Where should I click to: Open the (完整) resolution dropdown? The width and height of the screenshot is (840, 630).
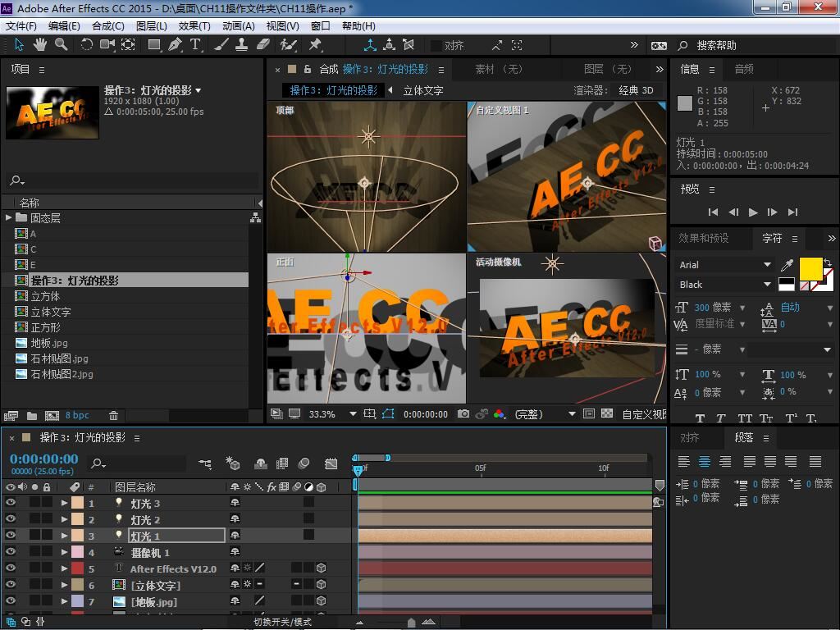pyautogui.click(x=572, y=414)
